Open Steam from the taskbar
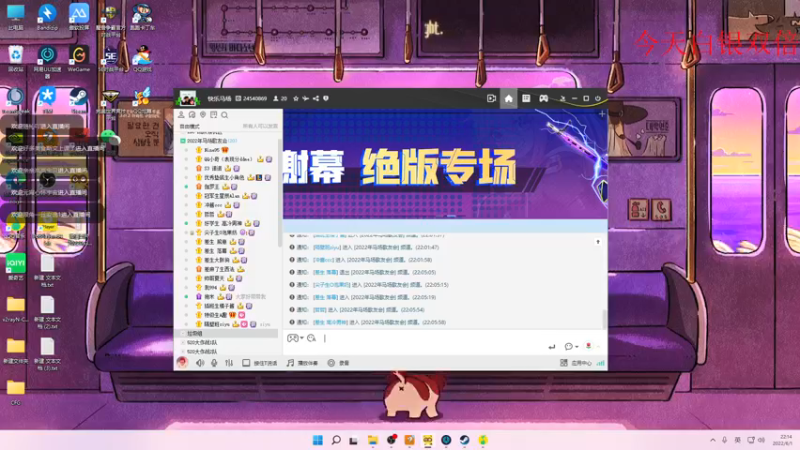800x450 pixels. click(x=464, y=440)
